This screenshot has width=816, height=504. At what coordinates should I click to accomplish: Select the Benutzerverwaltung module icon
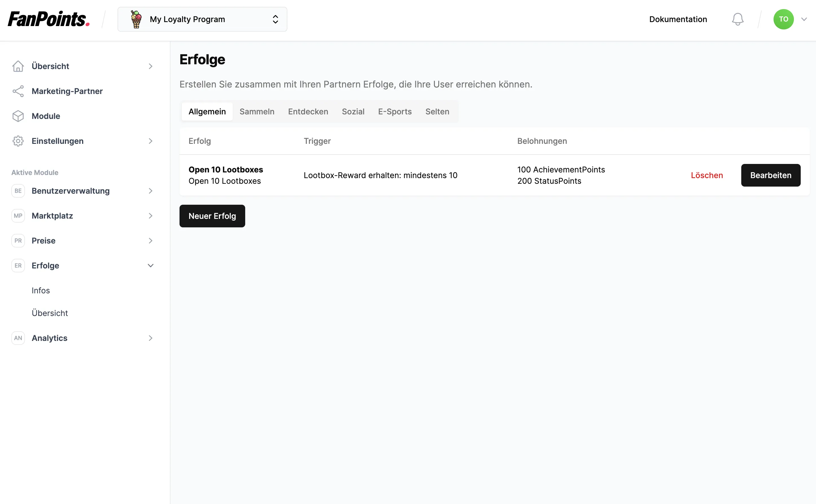pyautogui.click(x=18, y=191)
